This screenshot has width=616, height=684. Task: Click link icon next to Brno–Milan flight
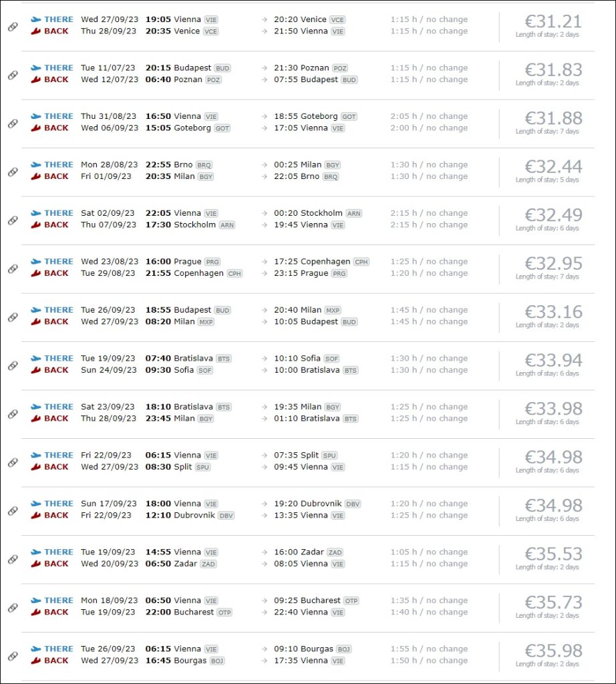pos(13,172)
